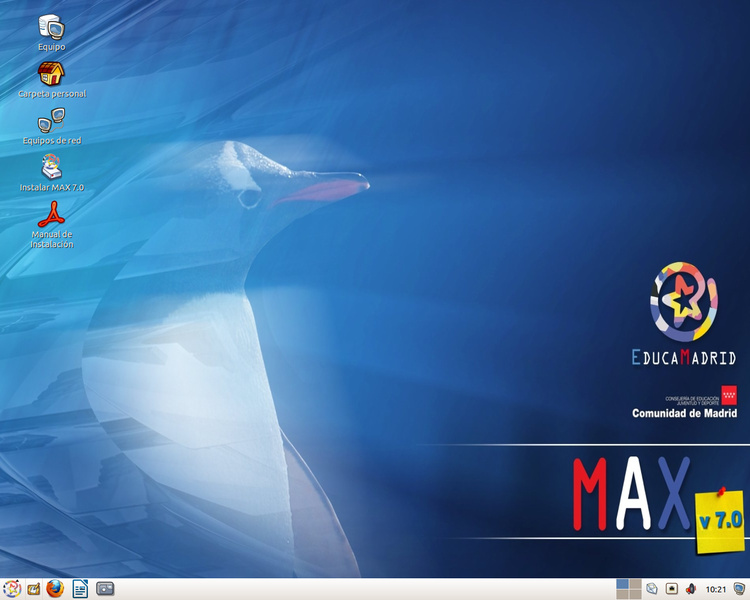
Task: Open the Carpeta personal home folder icon
Action: click(x=52, y=79)
